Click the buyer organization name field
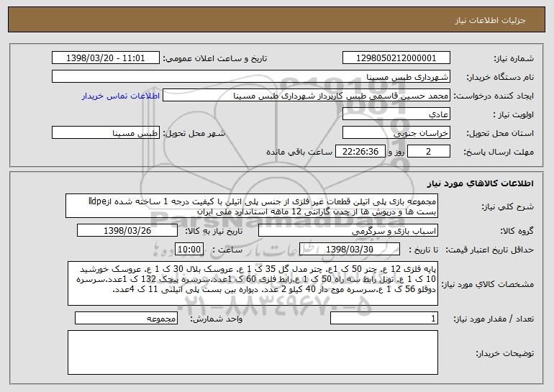This screenshot has height=392, width=554. 251,77
